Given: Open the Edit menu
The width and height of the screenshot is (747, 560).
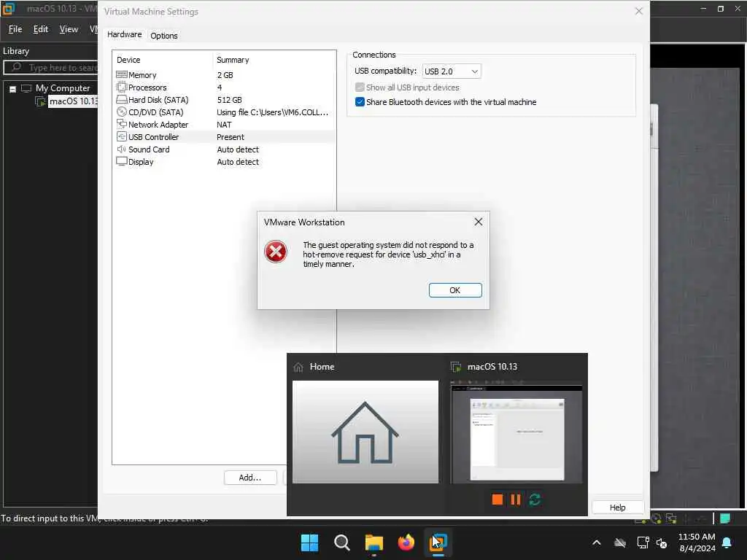Looking at the screenshot, I should click(x=41, y=29).
